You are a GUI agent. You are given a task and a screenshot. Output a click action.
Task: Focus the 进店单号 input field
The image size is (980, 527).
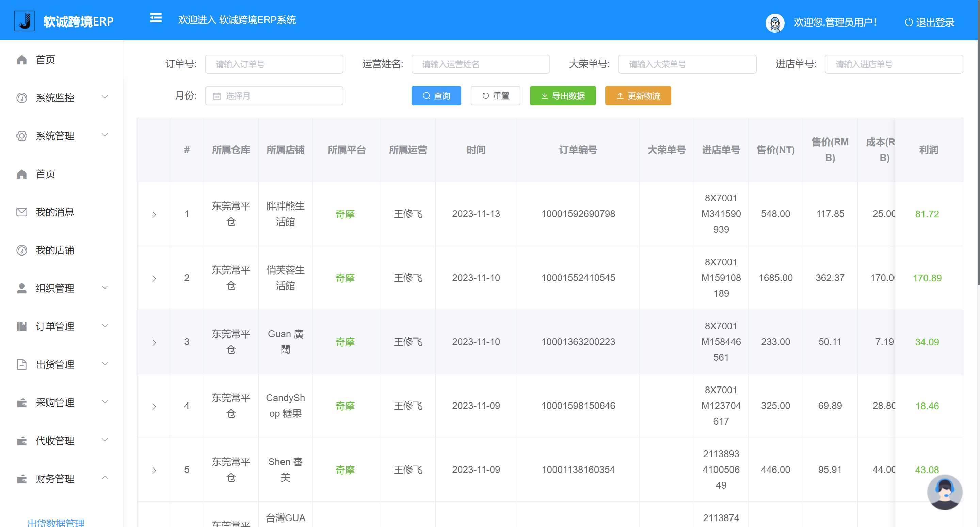[894, 64]
